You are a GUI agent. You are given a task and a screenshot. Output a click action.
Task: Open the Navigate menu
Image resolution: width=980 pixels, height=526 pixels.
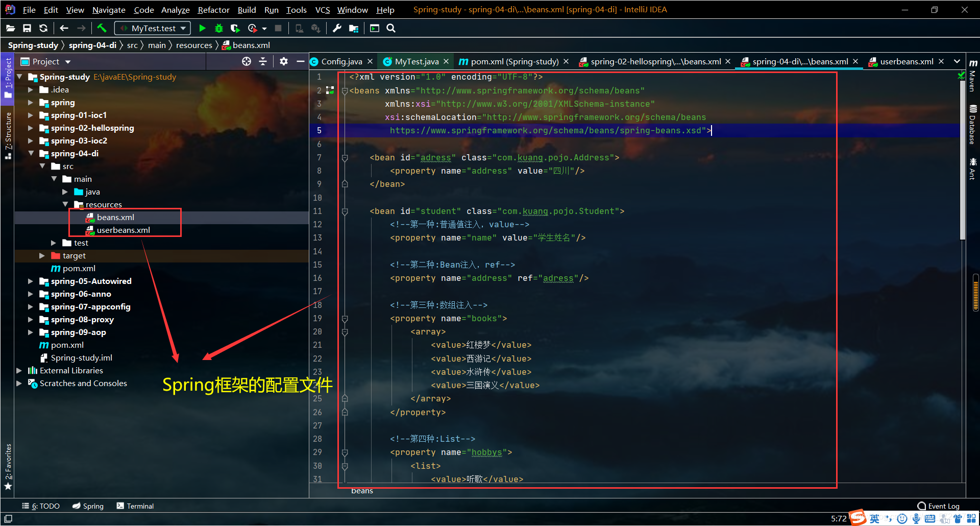(x=109, y=10)
